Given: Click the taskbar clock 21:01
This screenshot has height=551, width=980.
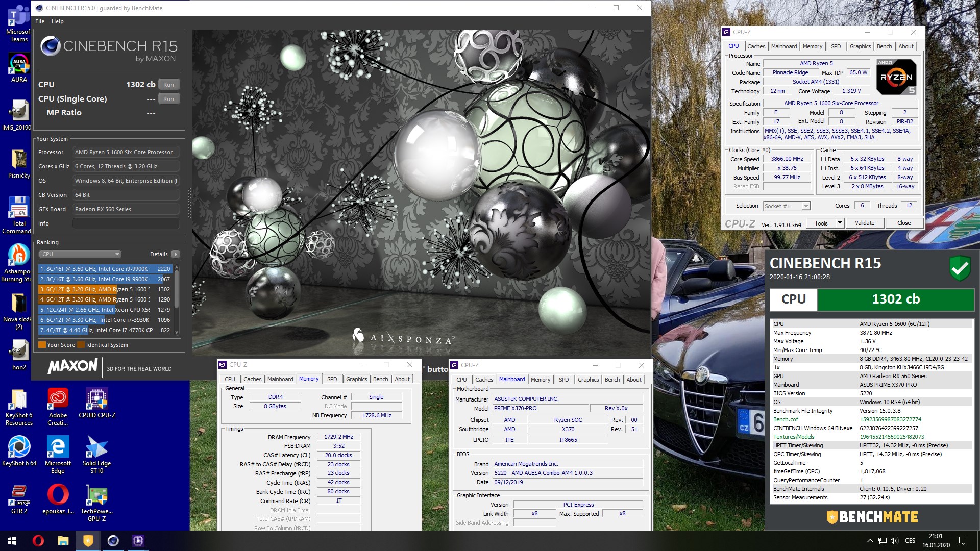Looking at the screenshot, I should pyautogui.click(x=936, y=541).
